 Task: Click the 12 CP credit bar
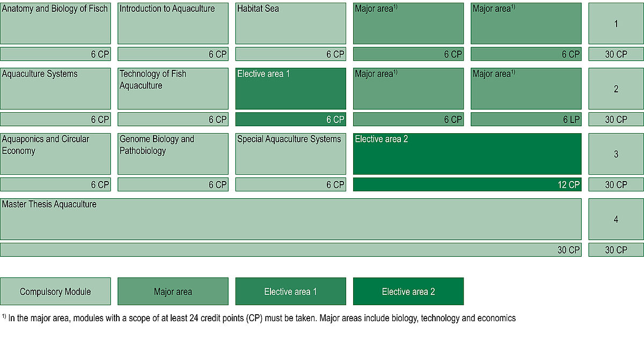[x=467, y=184]
